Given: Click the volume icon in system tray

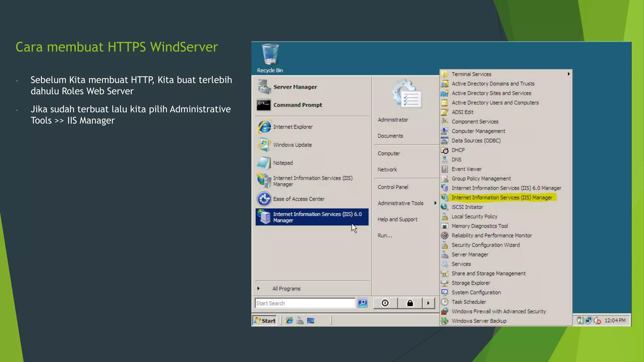Looking at the screenshot, I should click(x=597, y=321).
